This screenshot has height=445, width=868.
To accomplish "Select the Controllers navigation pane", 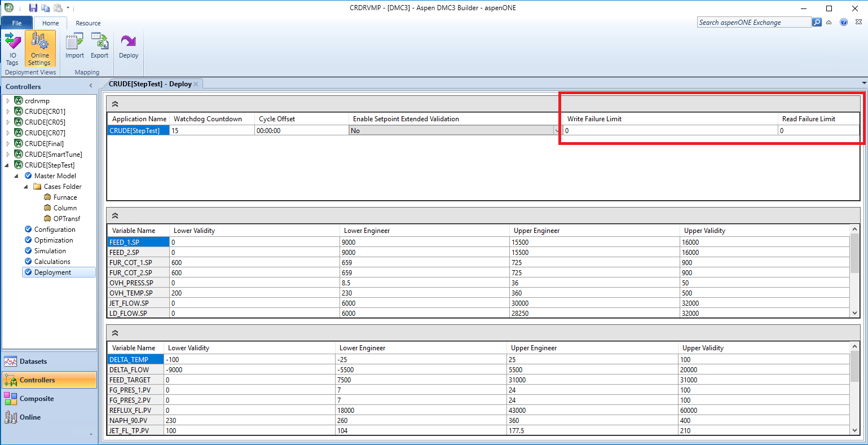I will [49, 380].
